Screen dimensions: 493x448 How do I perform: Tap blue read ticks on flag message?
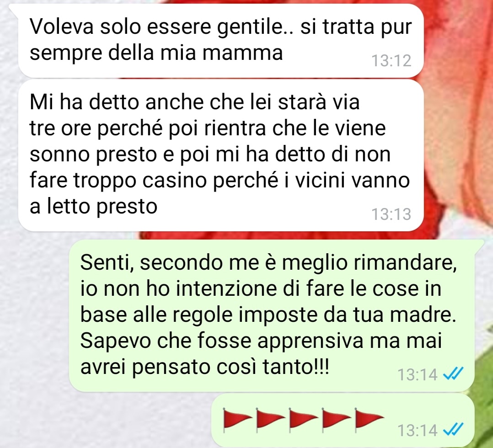coord(453,429)
